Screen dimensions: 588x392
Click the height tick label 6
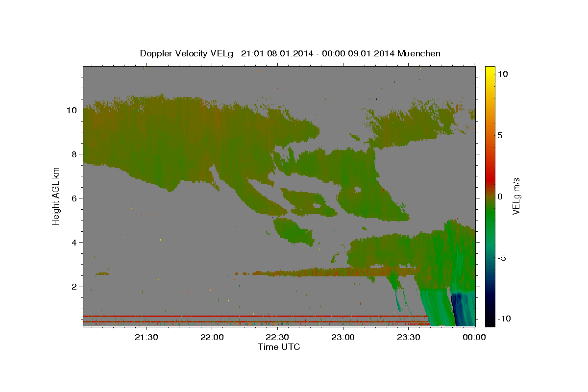tap(74, 198)
